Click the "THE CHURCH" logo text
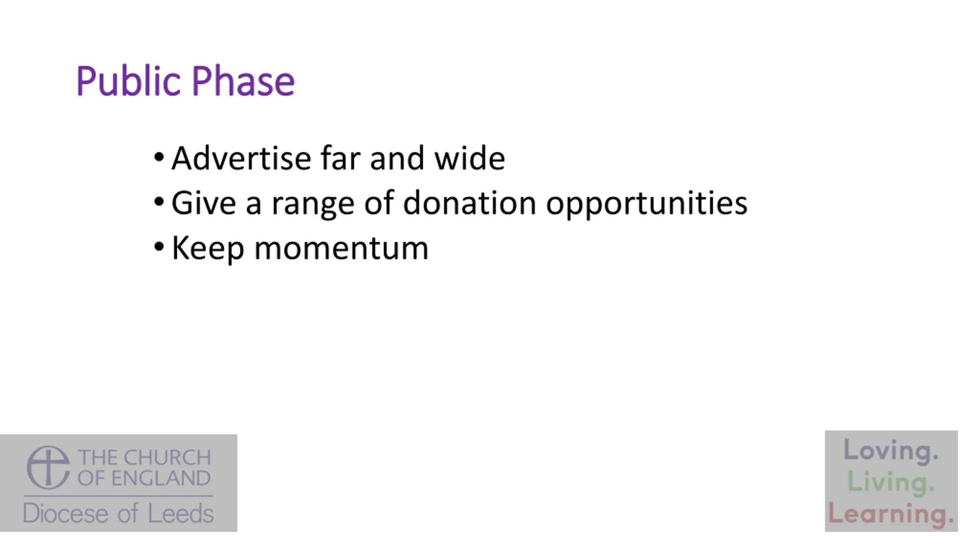Image resolution: width=980 pixels, height=551 pixels. (144, 458)
